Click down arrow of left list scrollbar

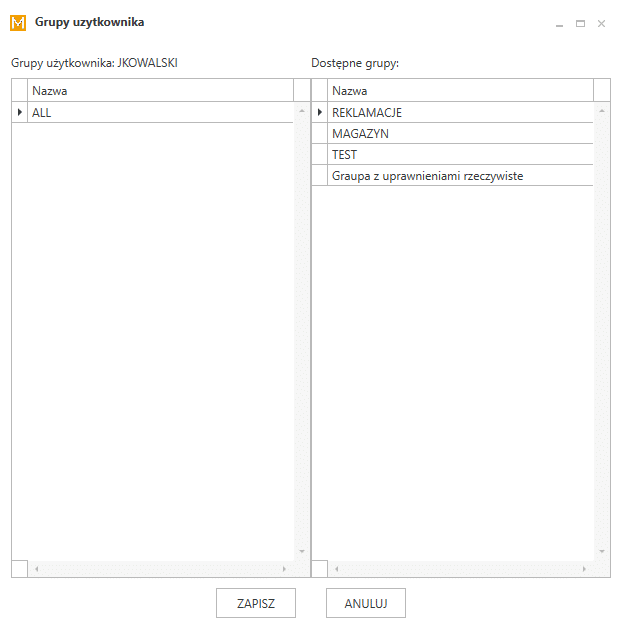(302, 551)
